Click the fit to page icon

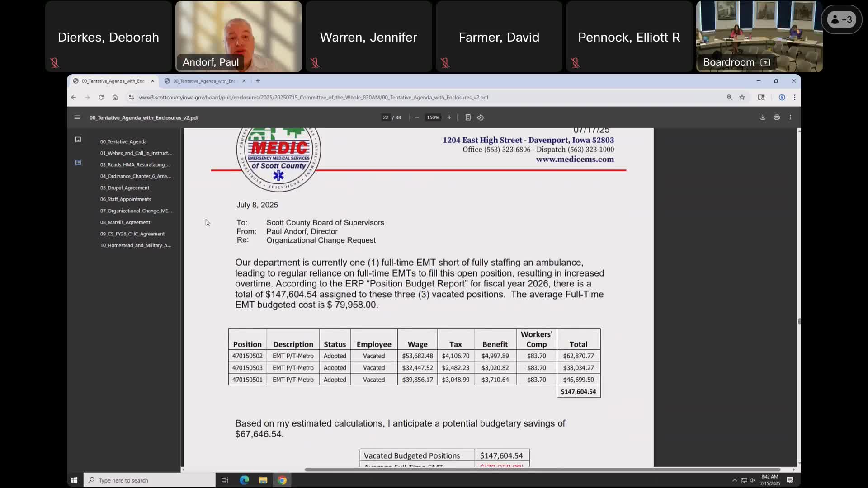(x=468, y=117)
